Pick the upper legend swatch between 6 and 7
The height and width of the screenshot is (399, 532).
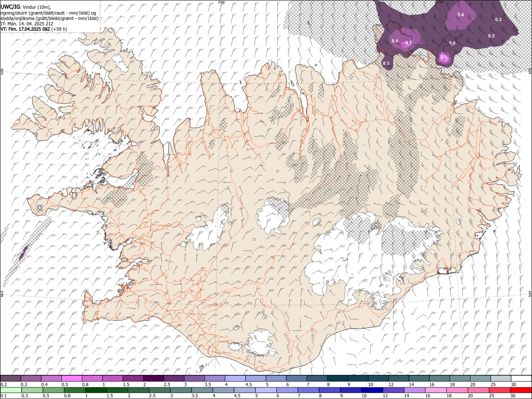click(x=296, y=378)
